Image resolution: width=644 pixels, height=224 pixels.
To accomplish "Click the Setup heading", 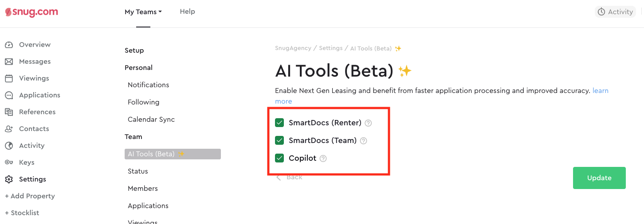I will 134,50.
